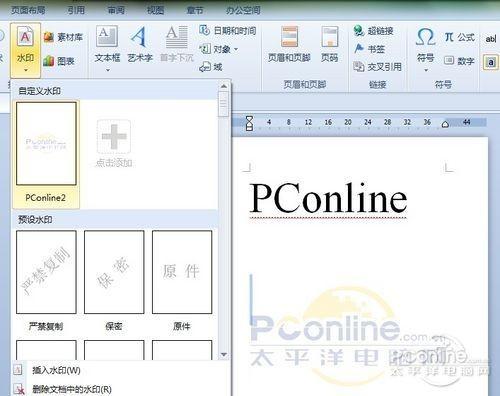Screen dimensions: 500x396
Task: Insert a 公式 formula
Action: click(460, 37)
